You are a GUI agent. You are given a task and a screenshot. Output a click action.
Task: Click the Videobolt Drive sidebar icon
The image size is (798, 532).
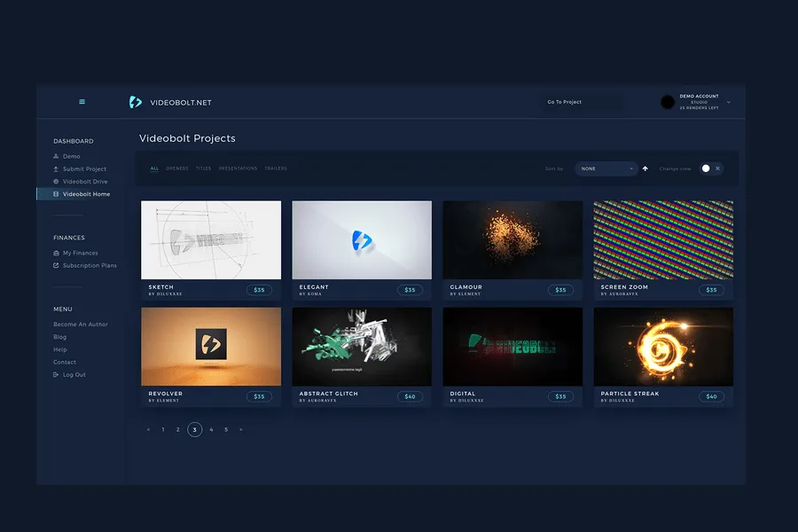pos(55,181)
